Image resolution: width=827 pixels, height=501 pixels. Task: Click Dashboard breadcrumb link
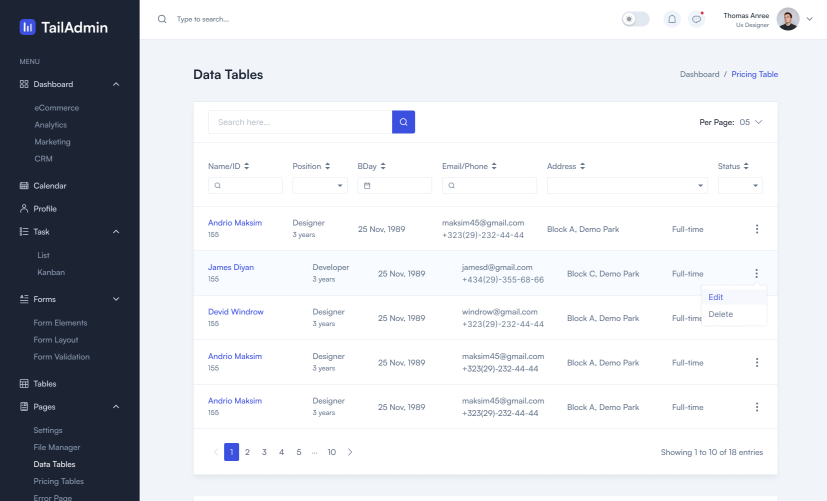point(699,74)
